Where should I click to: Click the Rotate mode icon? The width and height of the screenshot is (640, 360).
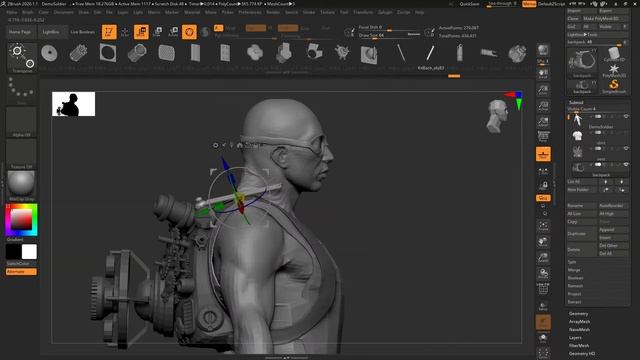[173, 32]
